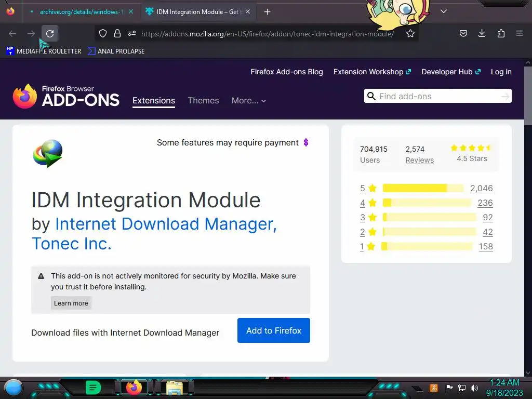Open the Downloads panel

coord(482,33)
